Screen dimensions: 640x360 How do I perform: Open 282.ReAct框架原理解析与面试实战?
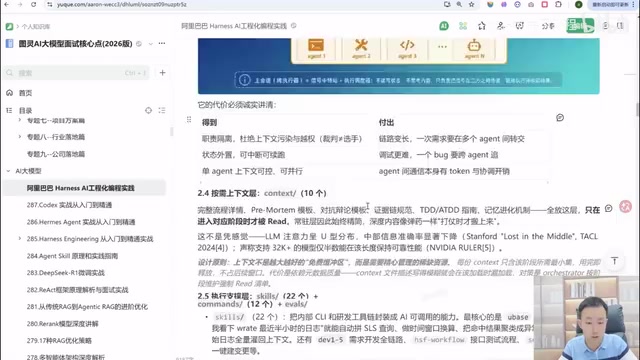78,290
